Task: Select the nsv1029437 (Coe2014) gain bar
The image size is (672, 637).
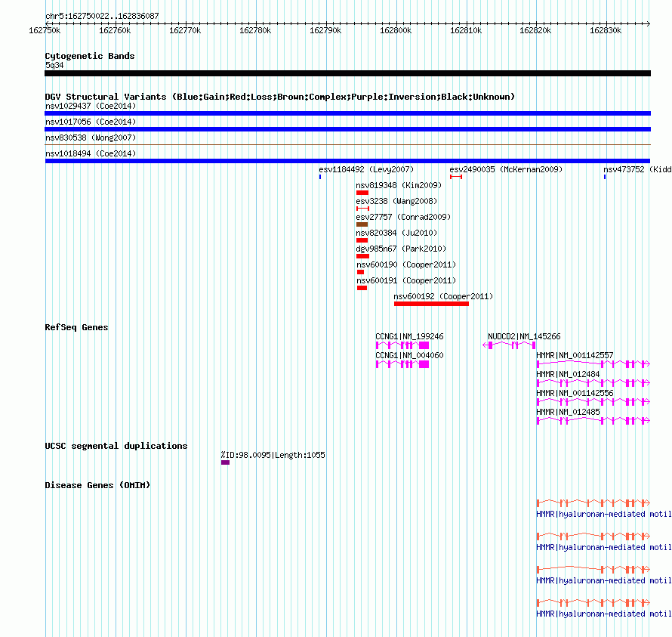Action: pos(347,113)
